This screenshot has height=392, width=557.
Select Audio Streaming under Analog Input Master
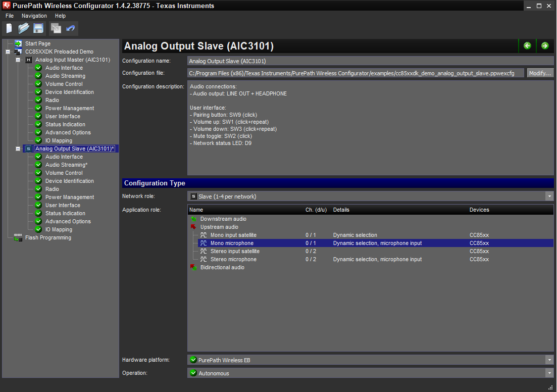[65, 76]
